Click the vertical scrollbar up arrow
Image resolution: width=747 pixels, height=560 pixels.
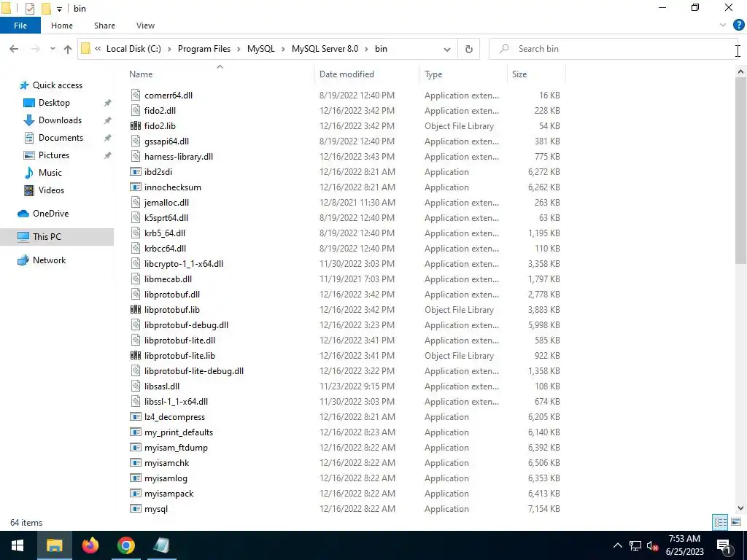click(740, 71)
